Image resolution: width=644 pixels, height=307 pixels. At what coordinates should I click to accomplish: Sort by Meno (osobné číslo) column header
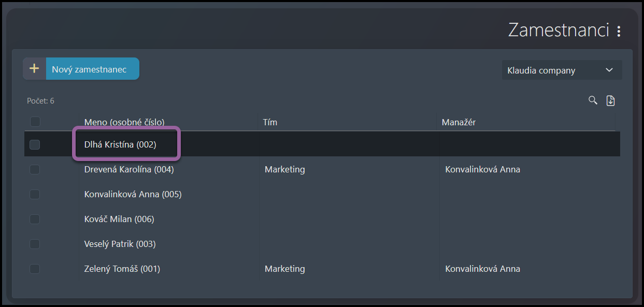pyautogui.click(x=124, y=122)
